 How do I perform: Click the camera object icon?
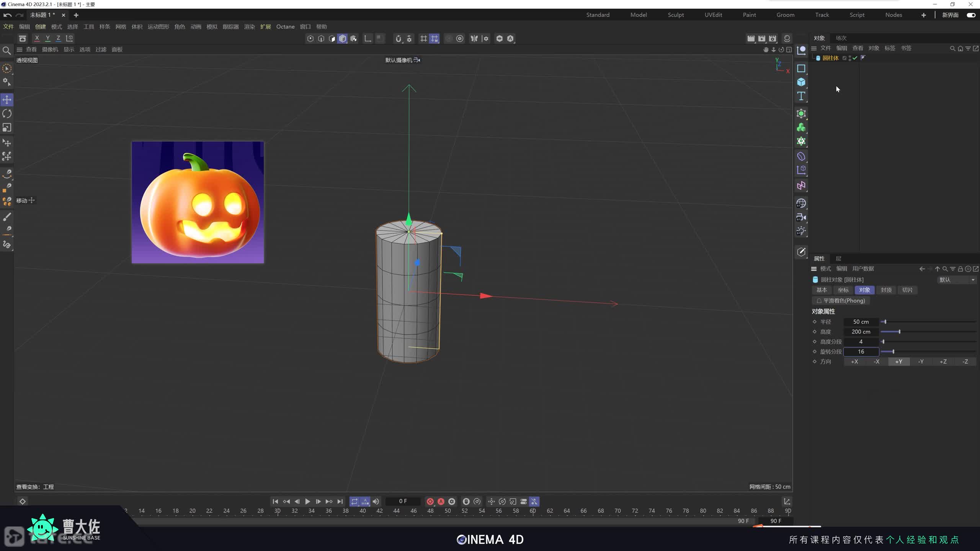pyautogui.click(x=801, y=217)
